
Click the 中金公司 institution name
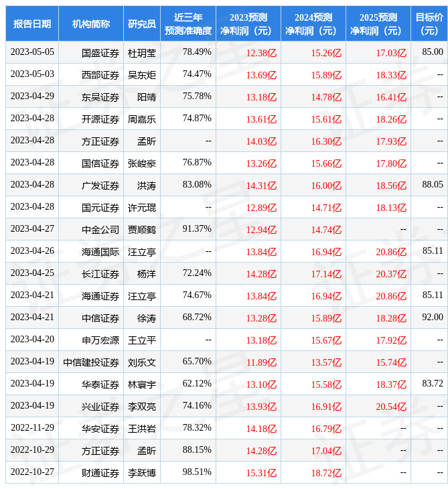coord(100,229)
